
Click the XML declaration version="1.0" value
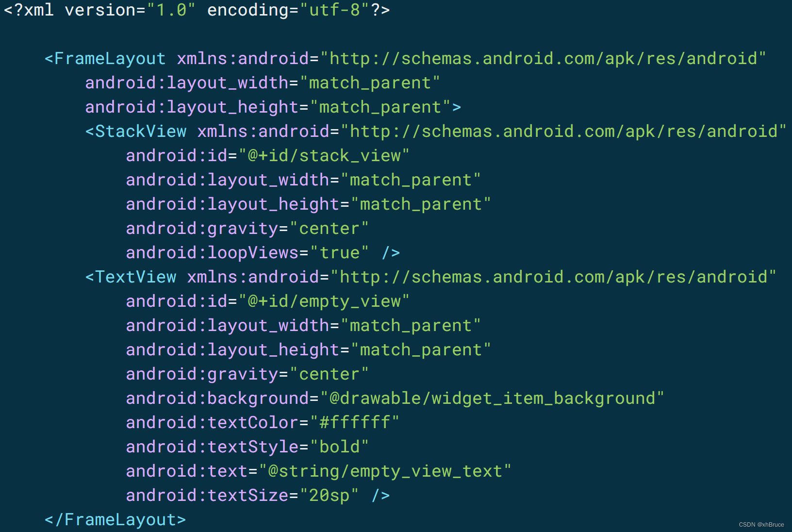coord(170,10)
